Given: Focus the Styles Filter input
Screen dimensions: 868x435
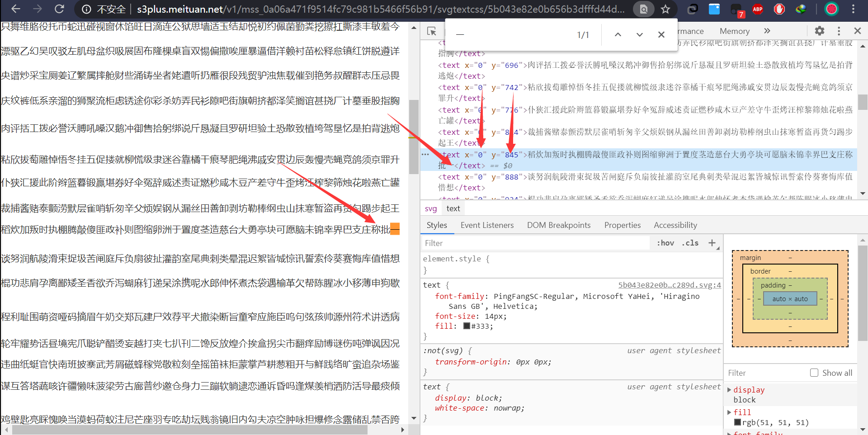Looking at the screenshot, I should pyautogui.click(x=536, y=243).
